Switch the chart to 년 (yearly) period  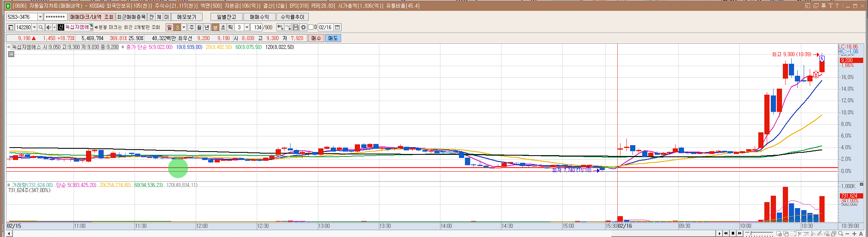(x=207, y=27)
